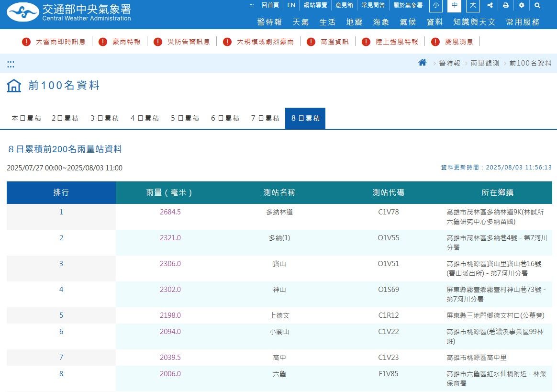Click the rainfall value 2684.5

click(170, 212)
